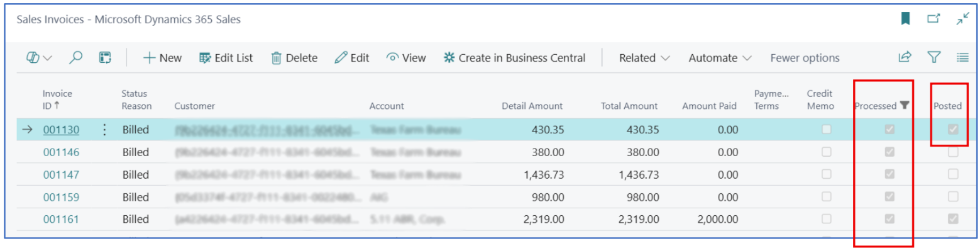
Task: Click the share icon in the toolbar
Action: (905, 58)
